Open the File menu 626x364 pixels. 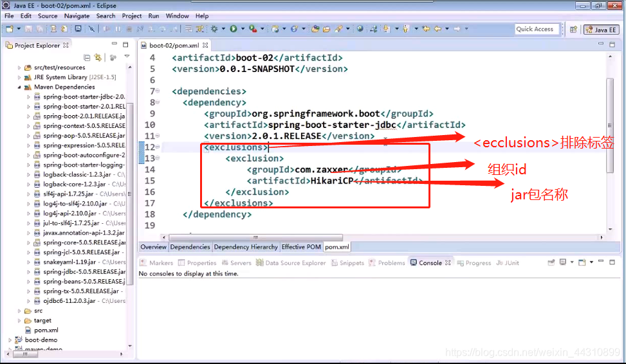[9, 16]
